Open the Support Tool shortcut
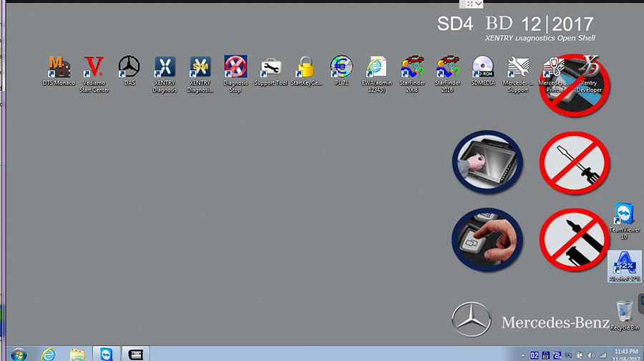The height and width of the screenshot is (361, 644). (270, 68)
